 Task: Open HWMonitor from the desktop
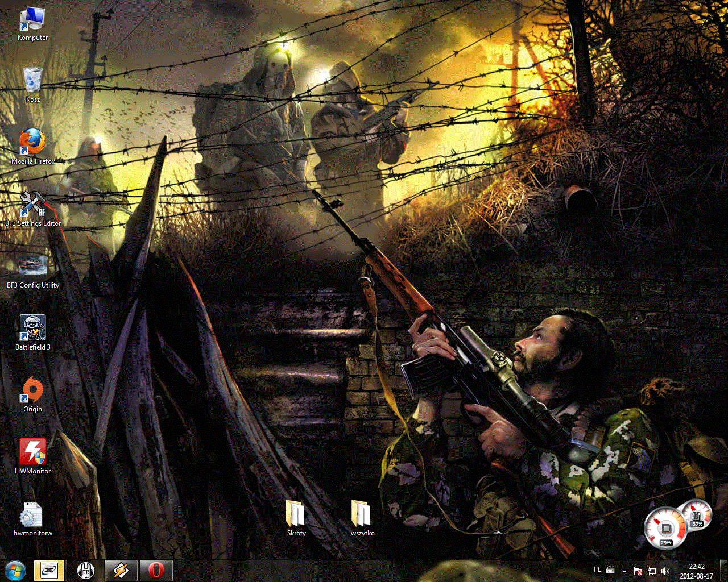(x=32, y=456)
